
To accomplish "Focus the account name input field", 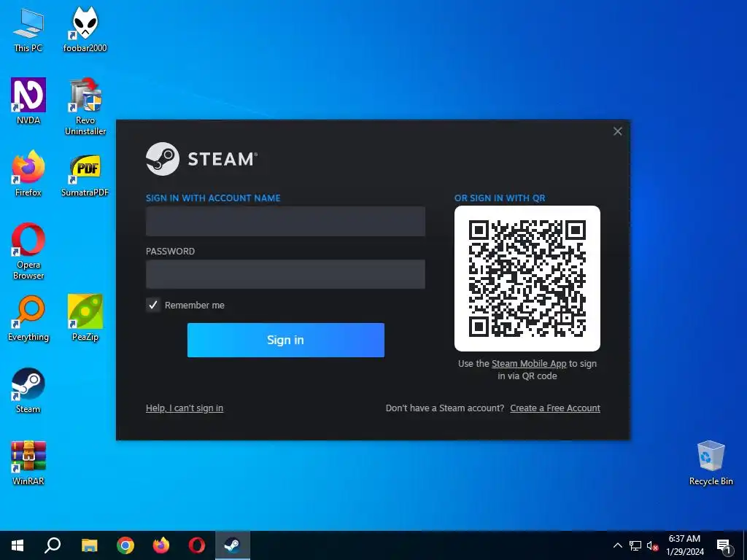I will point(285,221).
